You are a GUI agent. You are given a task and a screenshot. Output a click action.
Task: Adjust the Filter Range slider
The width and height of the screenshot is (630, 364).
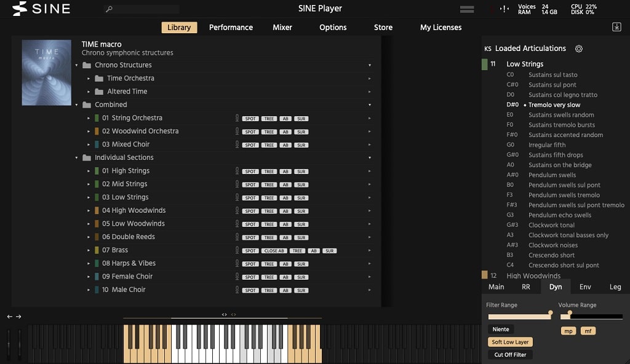click(x=520, y=317)
